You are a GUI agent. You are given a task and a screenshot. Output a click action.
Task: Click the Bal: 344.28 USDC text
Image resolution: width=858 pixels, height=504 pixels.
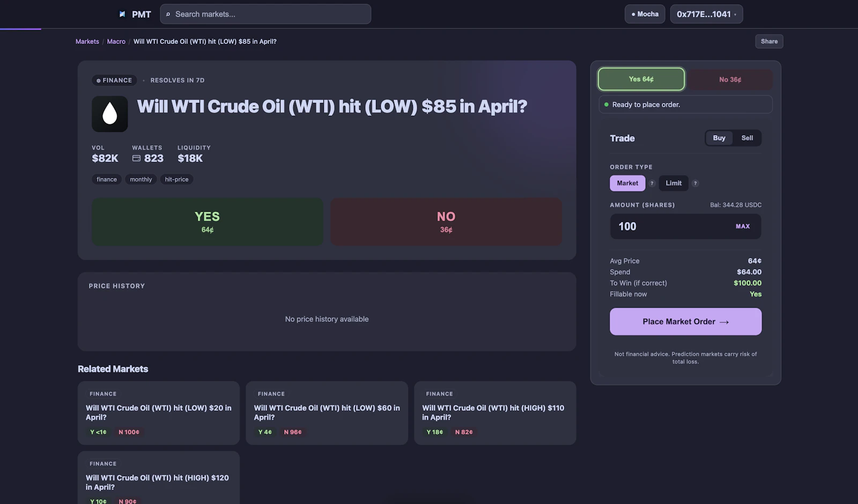click(x=736, y=205)
